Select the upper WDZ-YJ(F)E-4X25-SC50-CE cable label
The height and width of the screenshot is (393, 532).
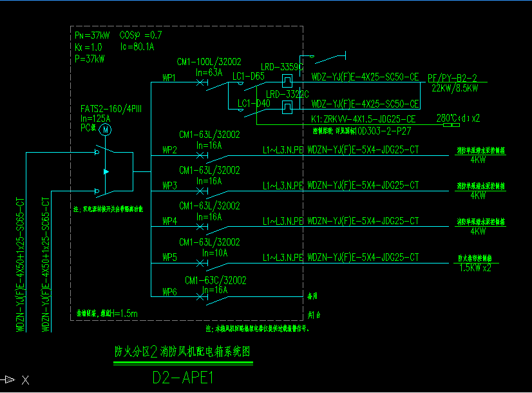365,77
